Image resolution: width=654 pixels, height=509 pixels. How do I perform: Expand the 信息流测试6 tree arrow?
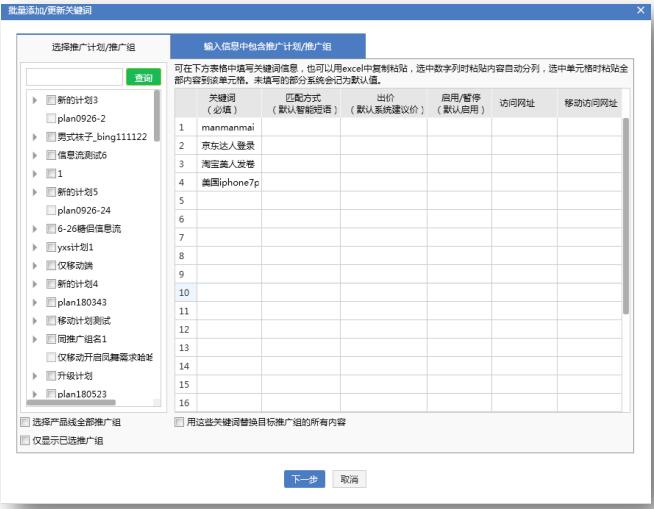[x=36, y=155]
